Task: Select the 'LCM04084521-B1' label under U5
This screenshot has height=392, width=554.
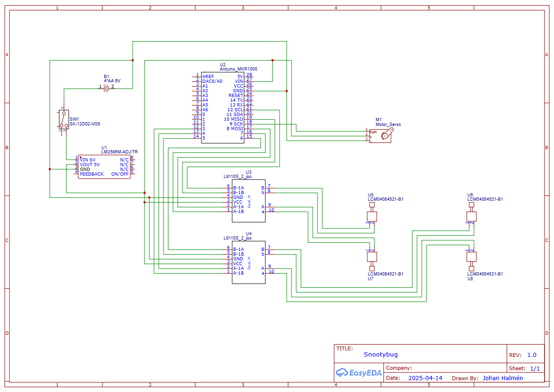Action: point(385,199)
